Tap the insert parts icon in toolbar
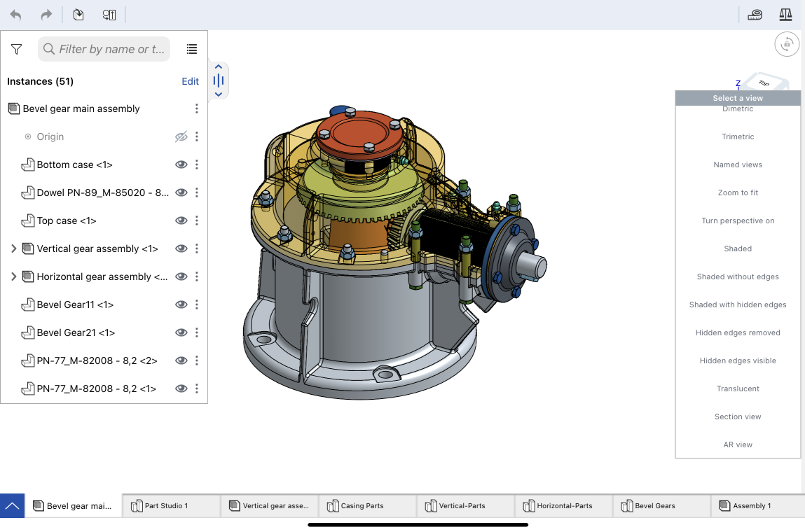 [x=78, y=15]
